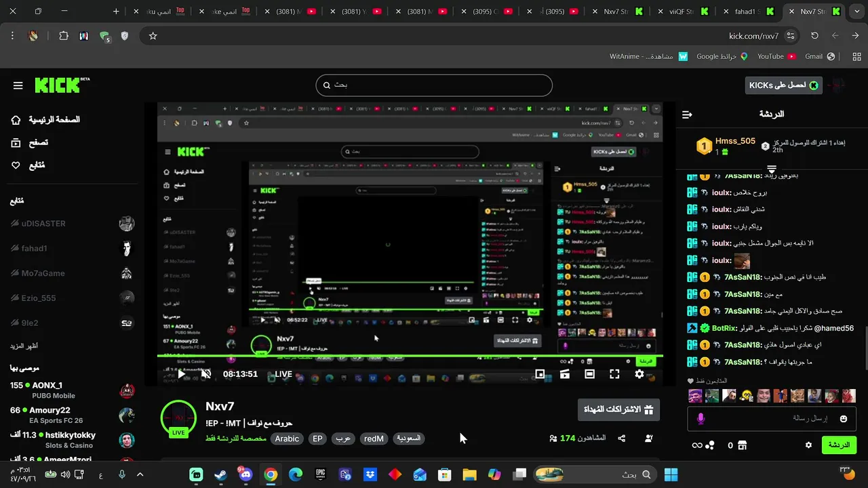Click the Nxv7 channel avatar with LIVE badge

pyautogui.click(x=178, y=418)
